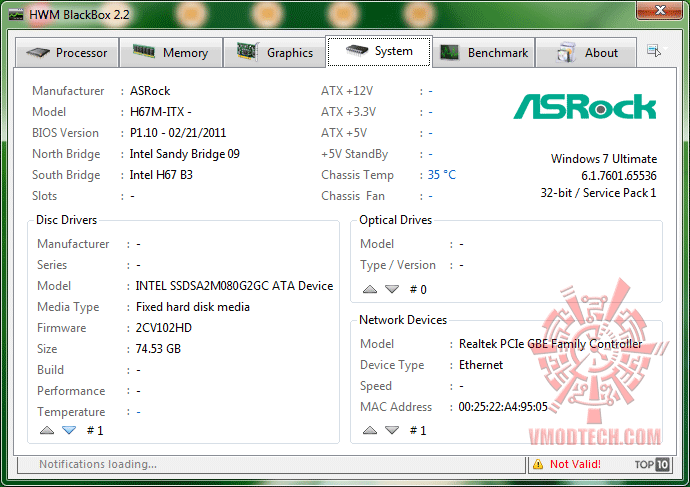Click the Disc Drivers group label
The height and width of the screenshot is (487, 690).
coord(66,220)
